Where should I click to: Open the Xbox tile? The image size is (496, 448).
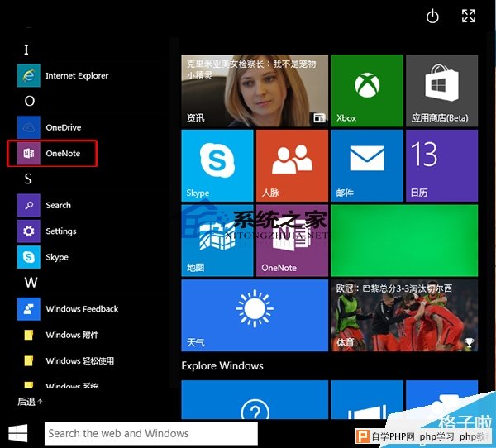click(x=367, y=91)
